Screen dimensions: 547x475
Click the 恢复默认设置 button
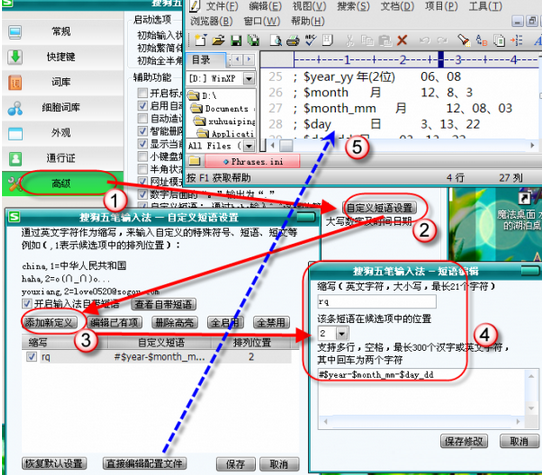pos(54,463)
